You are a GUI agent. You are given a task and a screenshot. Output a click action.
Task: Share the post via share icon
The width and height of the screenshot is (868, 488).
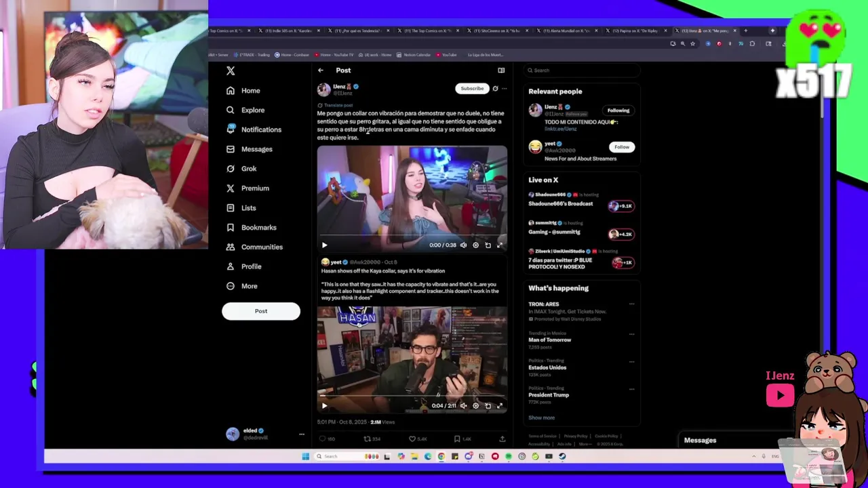(x=502, y=439)
